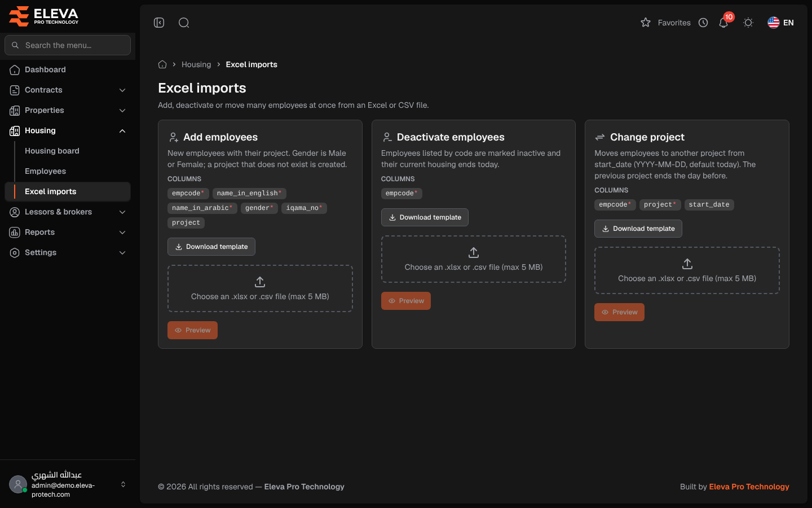The width and height of the screenshot is (812, 508).
Task: Focus the Search the menu field
Action: pyautogui.click(x=68, y=45)
